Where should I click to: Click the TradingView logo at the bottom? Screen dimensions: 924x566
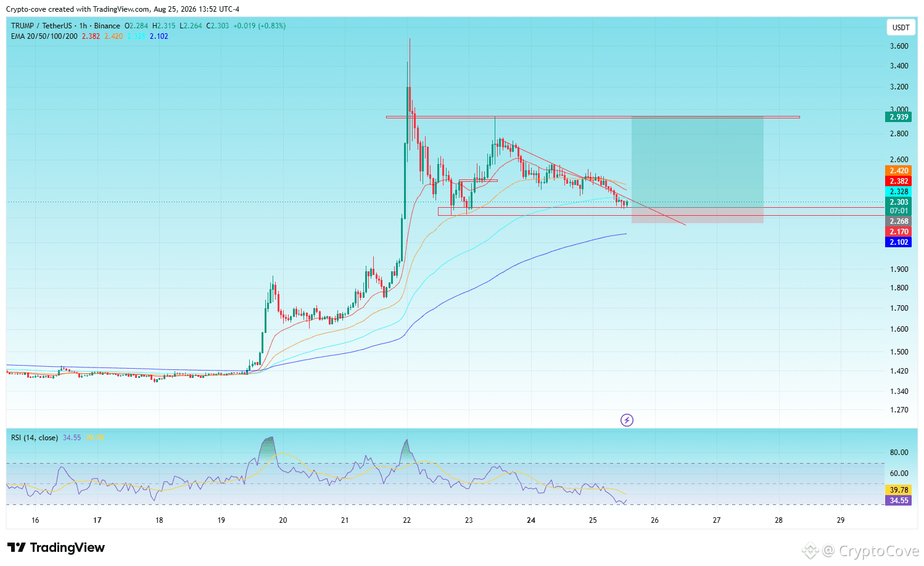click(56, 548)
